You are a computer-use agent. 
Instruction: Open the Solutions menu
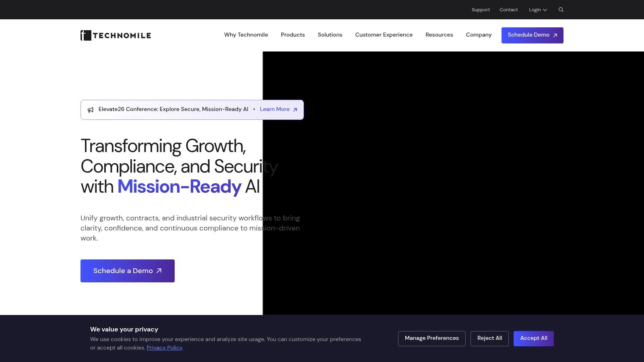(x=330, y=35)
